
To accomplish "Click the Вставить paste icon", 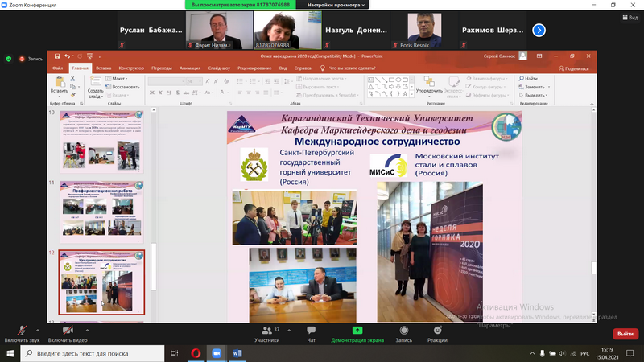I will [59, 82].
